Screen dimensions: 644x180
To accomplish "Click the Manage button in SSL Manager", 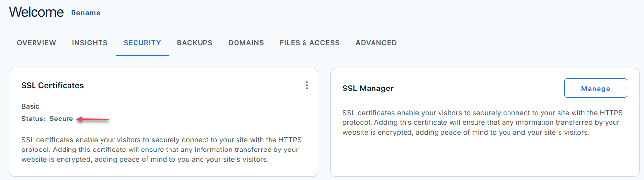I will [595, 89].
